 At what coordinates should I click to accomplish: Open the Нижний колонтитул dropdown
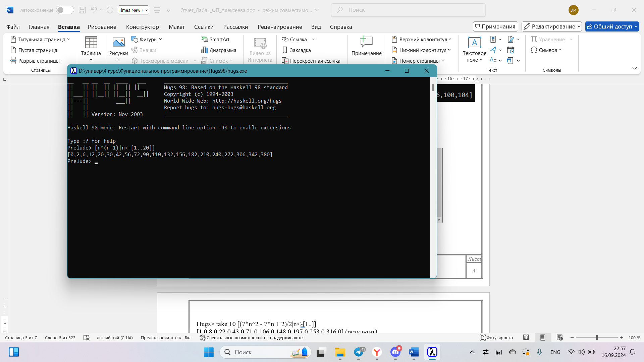pyautogui.click(x=421, y=50)
